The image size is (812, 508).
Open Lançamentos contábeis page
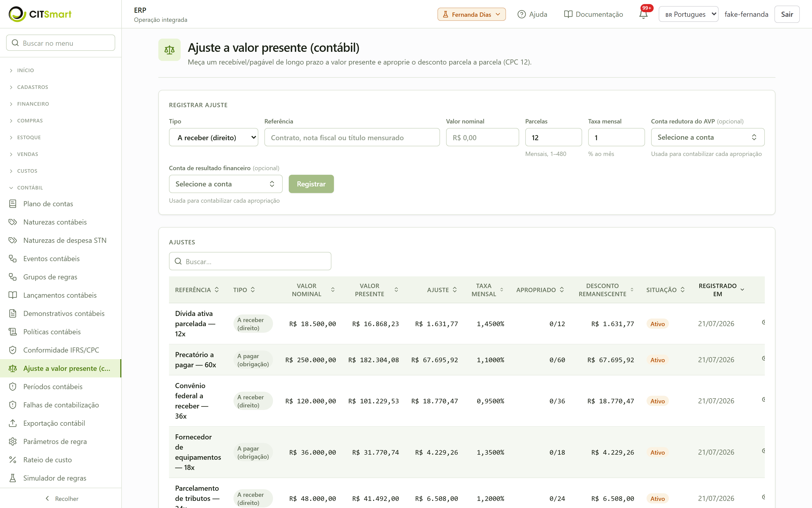[60, 295]
